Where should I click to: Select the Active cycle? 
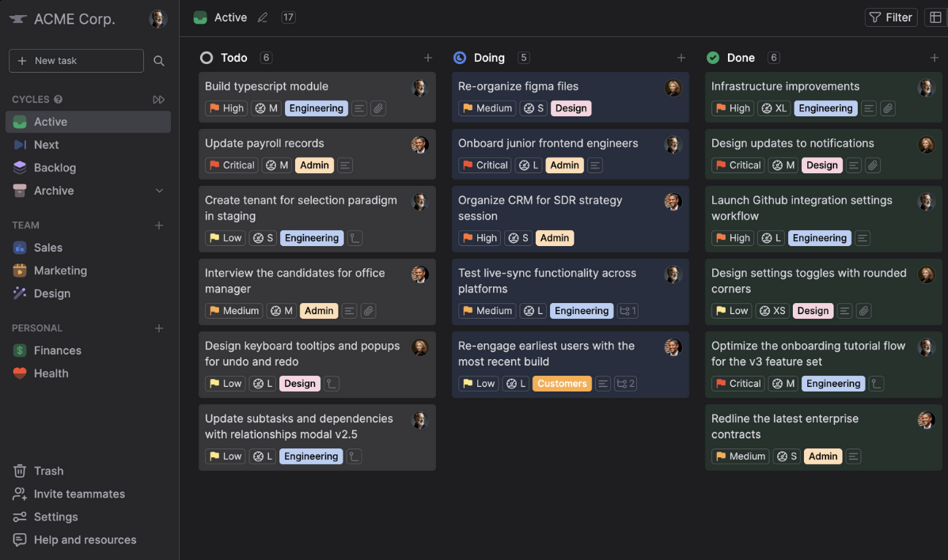[89, 122]
